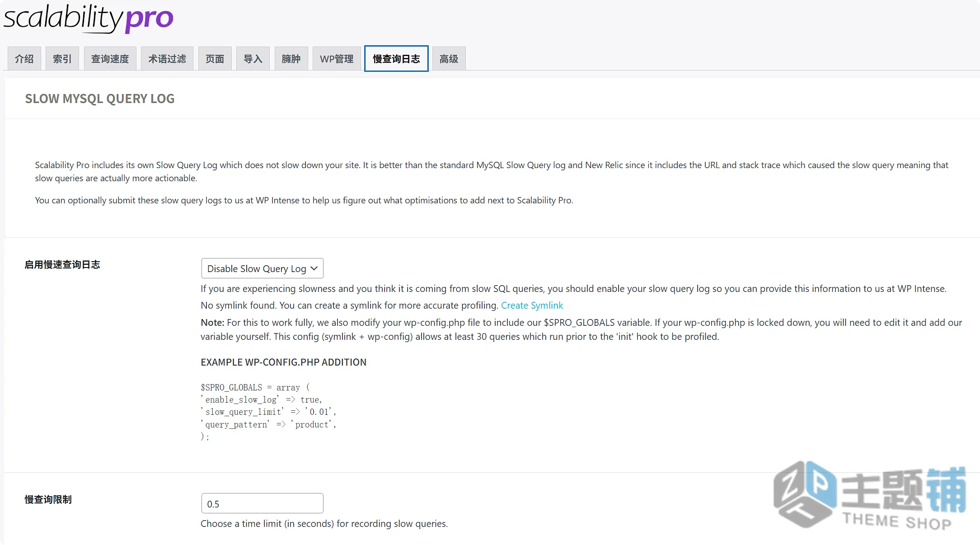Click the '$SPRO_GLOBALS = array (' code line
Image resolution: width=980 pixels, height=545 pixels.
tap(255, 388)
